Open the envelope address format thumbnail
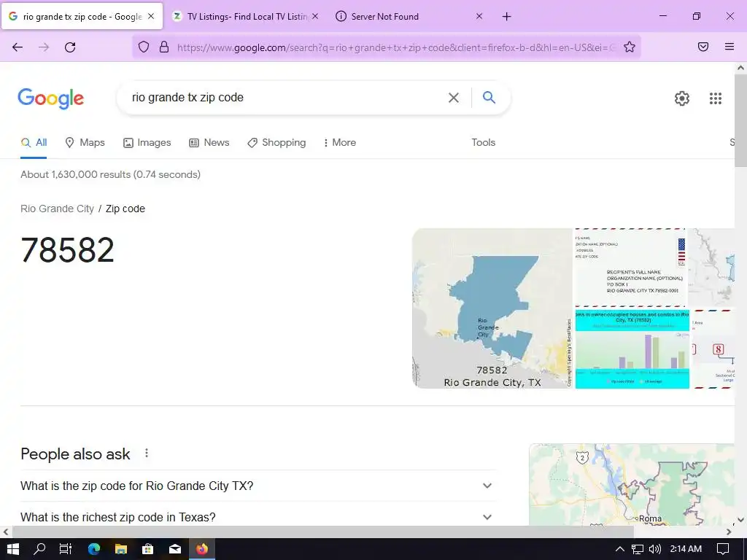Image resolution: width=747 pixels, height=560 pixels. [630, 267]
